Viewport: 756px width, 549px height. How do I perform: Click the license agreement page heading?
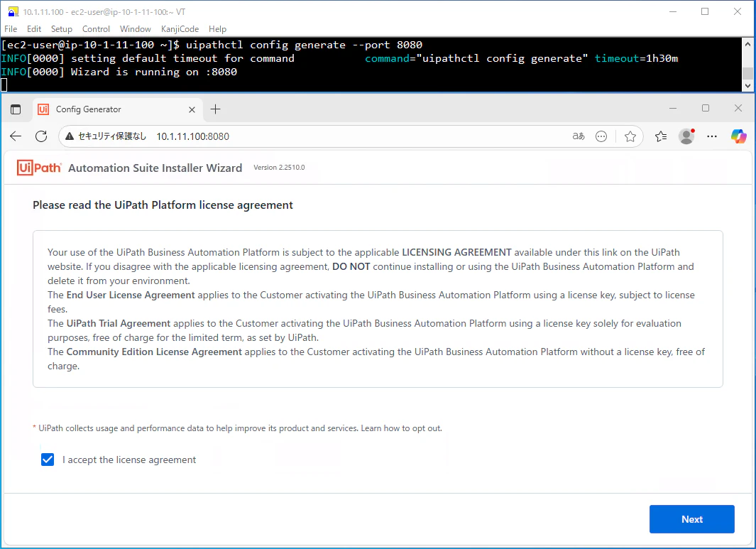(x=163, y=205)
